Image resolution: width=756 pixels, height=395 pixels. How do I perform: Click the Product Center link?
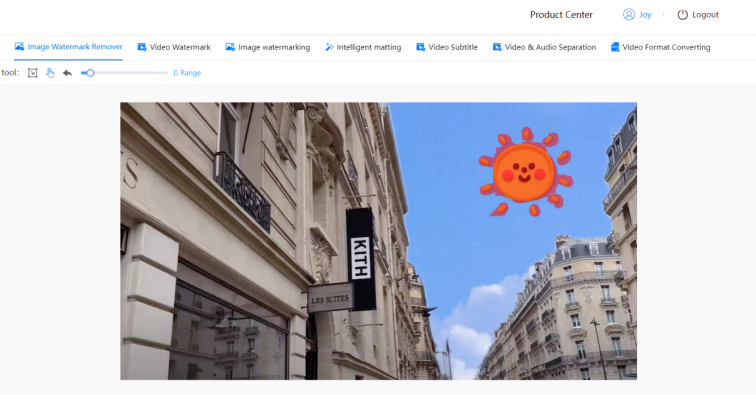561,14
